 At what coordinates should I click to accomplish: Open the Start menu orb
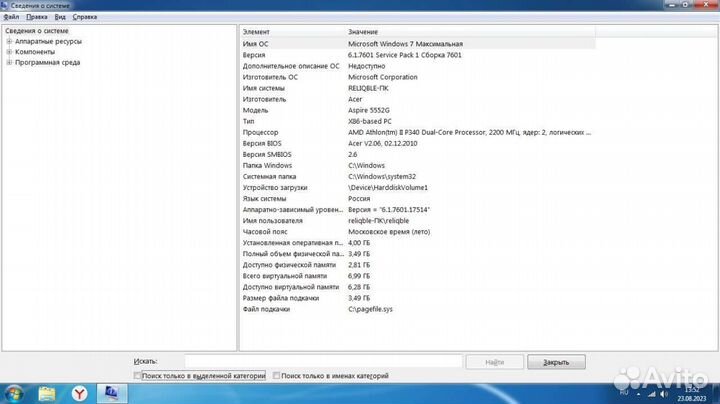click(13, 394)
